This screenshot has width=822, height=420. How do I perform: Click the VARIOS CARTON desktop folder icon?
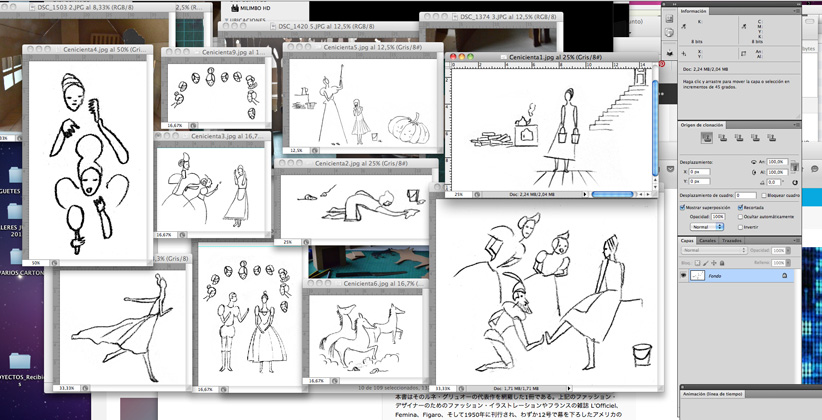(x=16, y=255)
